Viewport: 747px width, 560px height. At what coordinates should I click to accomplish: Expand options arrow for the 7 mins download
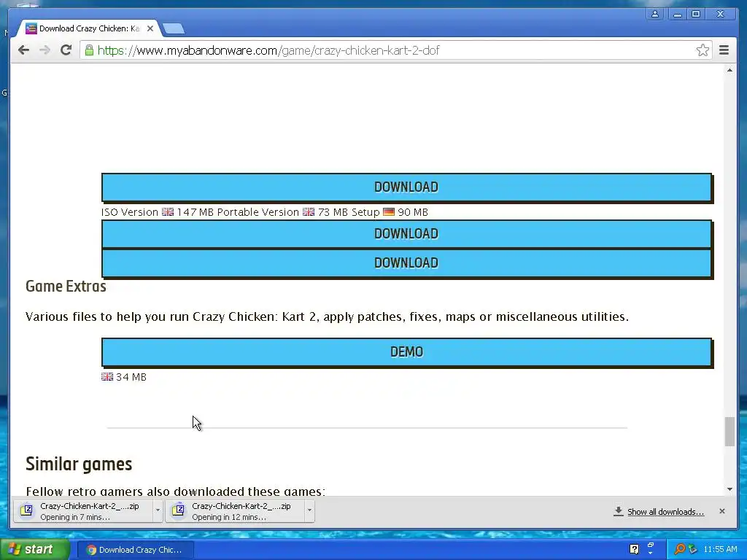pos(158,510)
